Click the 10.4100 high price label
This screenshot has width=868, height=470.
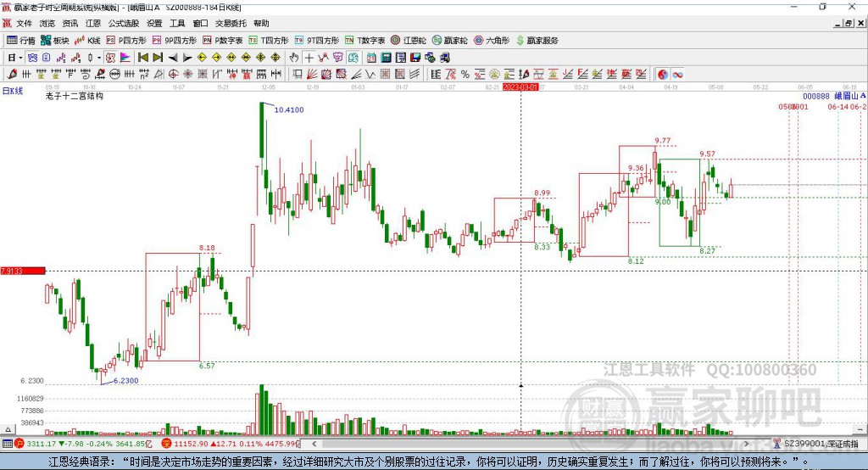pyautogui.click(x=289, y=109)
